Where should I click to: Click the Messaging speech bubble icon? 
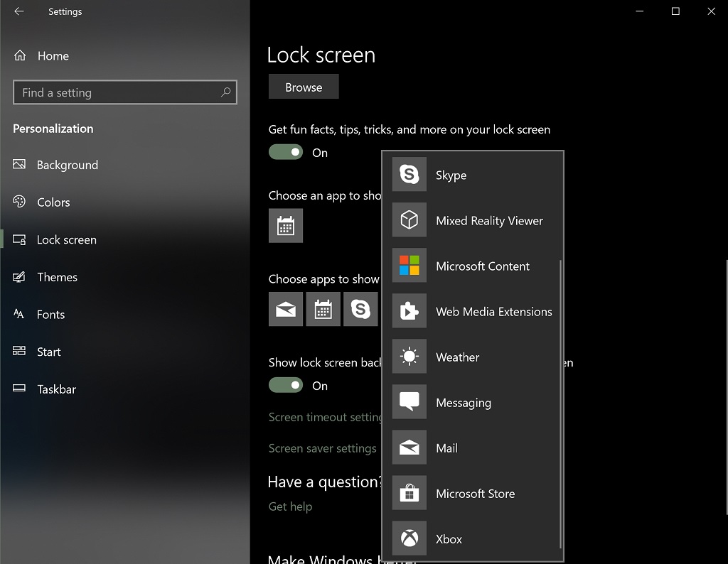point(409,401)
